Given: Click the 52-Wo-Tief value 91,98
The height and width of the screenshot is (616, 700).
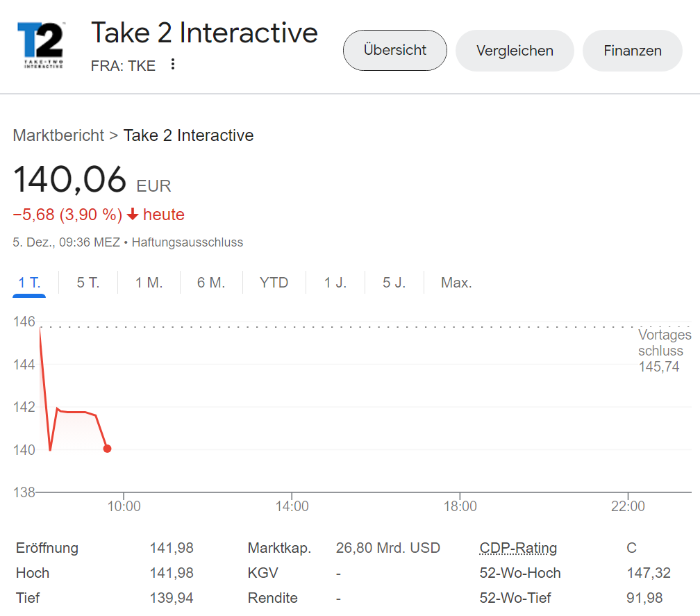Looking at the screenshot, I should point(644,598).
